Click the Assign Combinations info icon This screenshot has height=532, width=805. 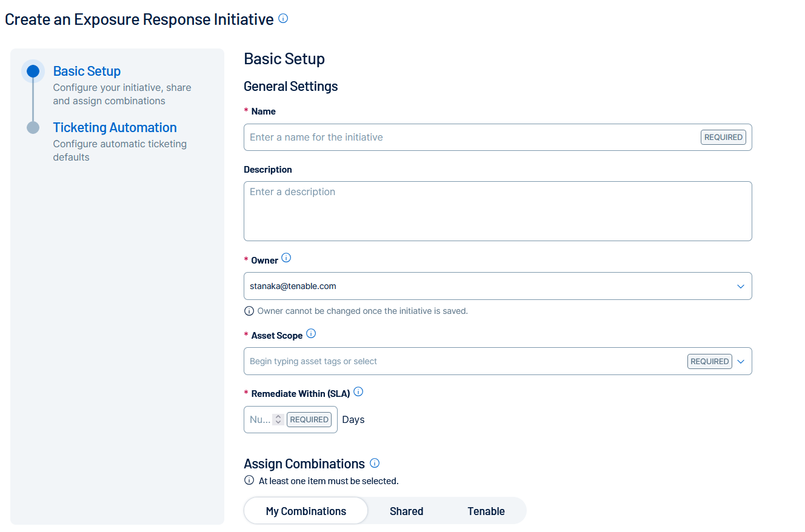click(375, 464)
